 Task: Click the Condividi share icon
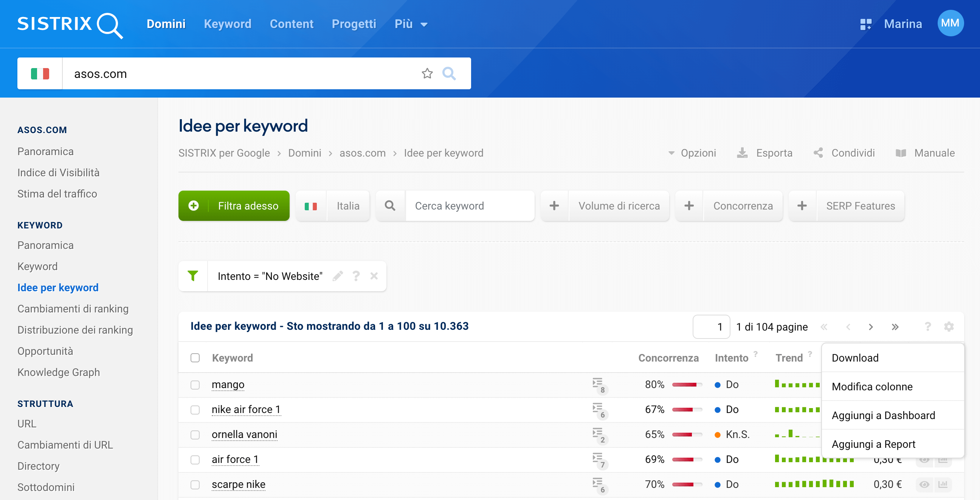[x=818, y=153]
